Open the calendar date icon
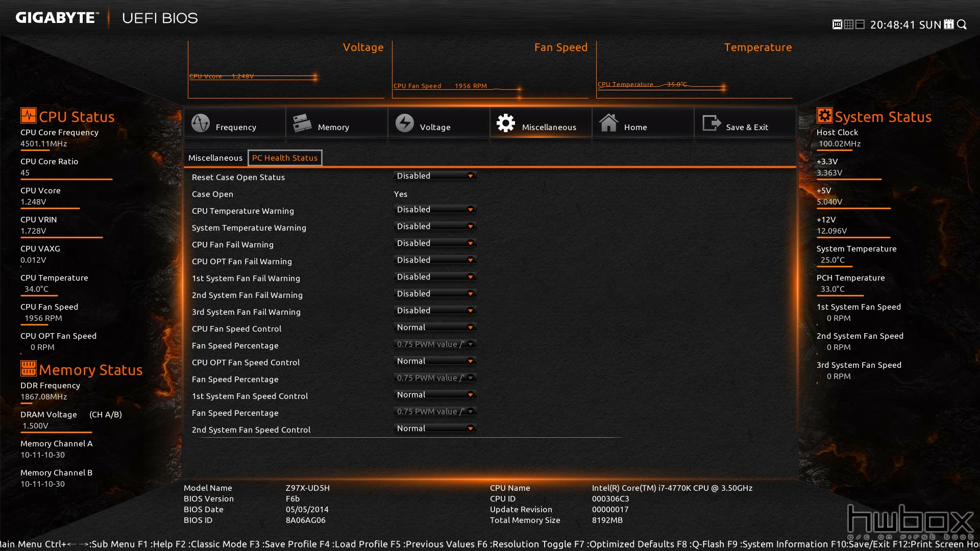Image resolution: width=980 pixels, height=551 pixels. pyautogui.click(x=949, y=24)
